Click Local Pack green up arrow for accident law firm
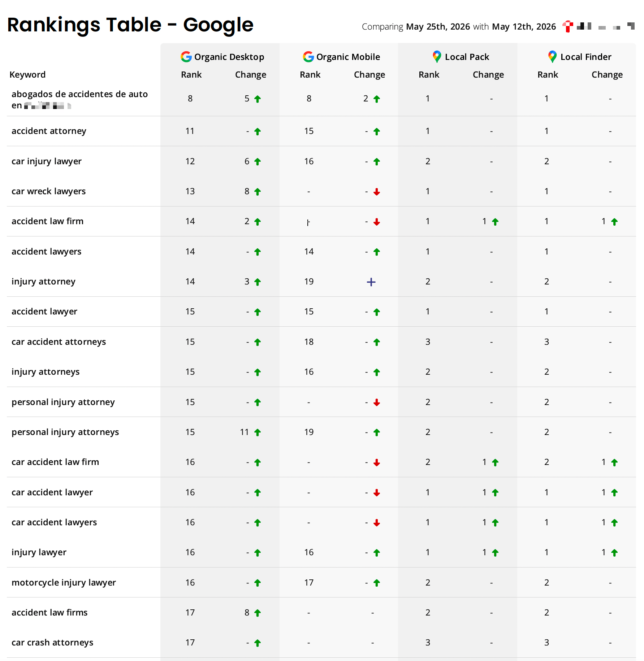The image size is (644, 661). 495,222
